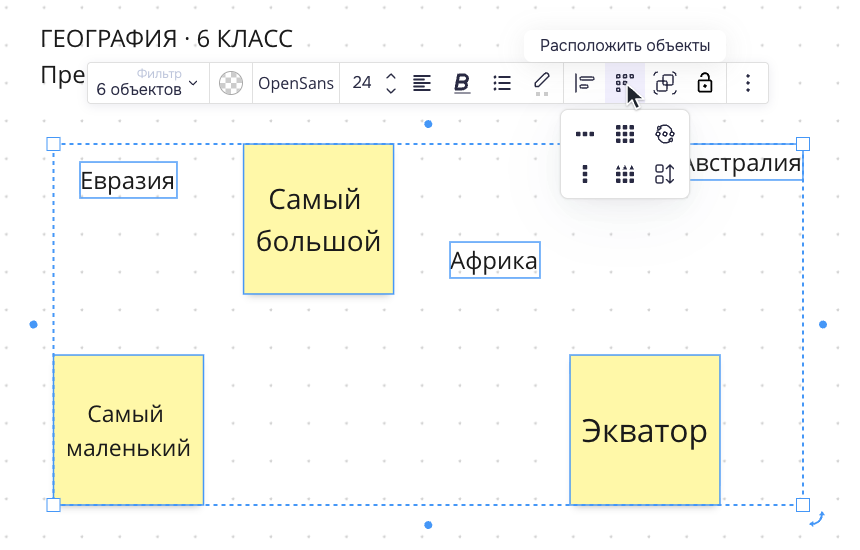Click the bottom connector dot of selection
This screenshot has width=860, height=550.
click(x=428, y=525)
